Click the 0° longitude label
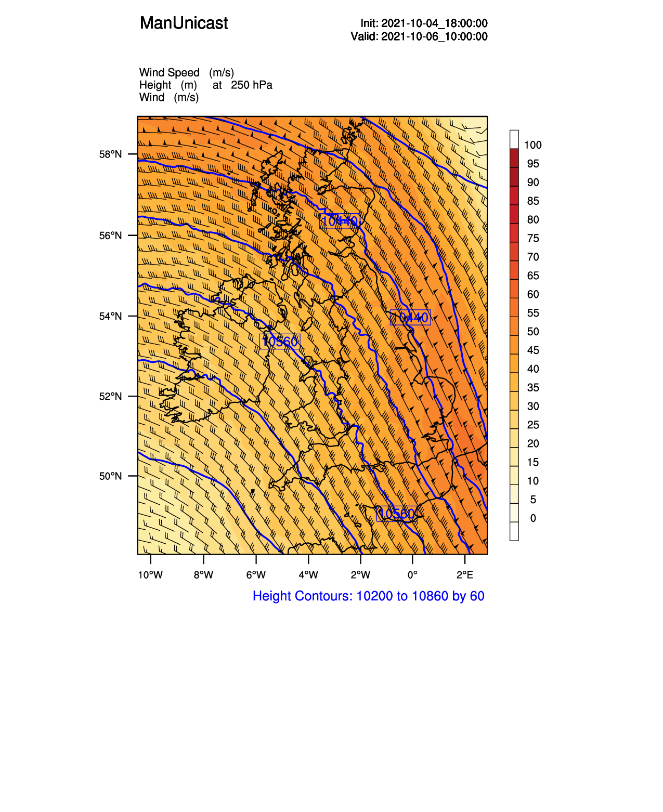 [412, 575]
